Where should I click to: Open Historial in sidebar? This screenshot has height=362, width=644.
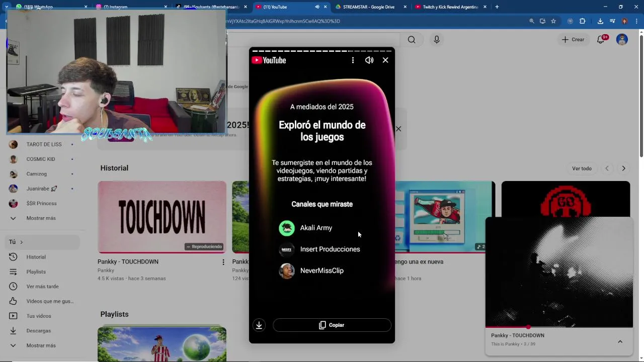(x=36, y=257)
